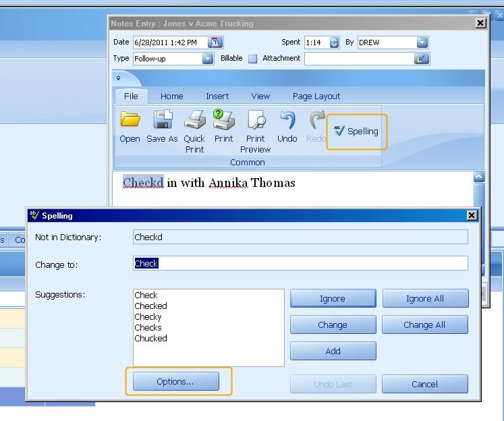This screenshot has width=504, height=421.
Task: Adjust the Spent time spinner arrows
Action: pyautogui.click(x=334, y=43)
